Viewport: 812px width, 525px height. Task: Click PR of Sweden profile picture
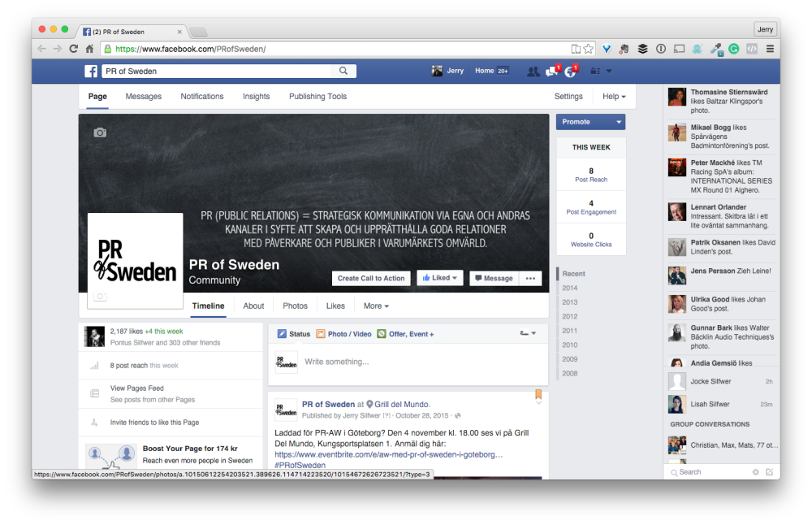pyautogui.click(x=135, y=260)
